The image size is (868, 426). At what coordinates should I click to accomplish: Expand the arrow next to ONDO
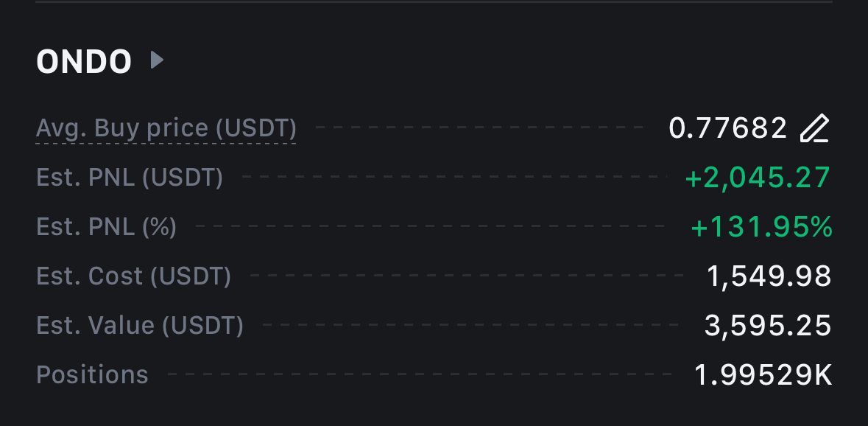tap(156, 60)
